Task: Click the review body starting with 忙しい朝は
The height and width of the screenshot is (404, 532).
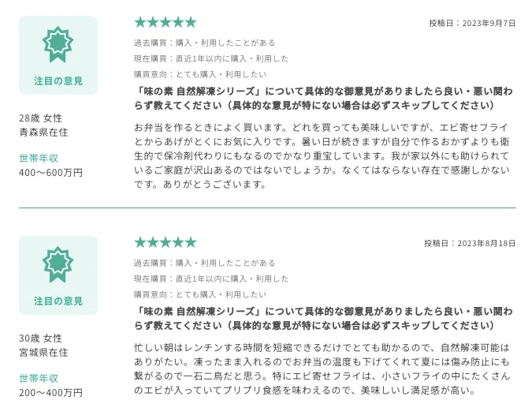Action: click(x=322, y=369)
